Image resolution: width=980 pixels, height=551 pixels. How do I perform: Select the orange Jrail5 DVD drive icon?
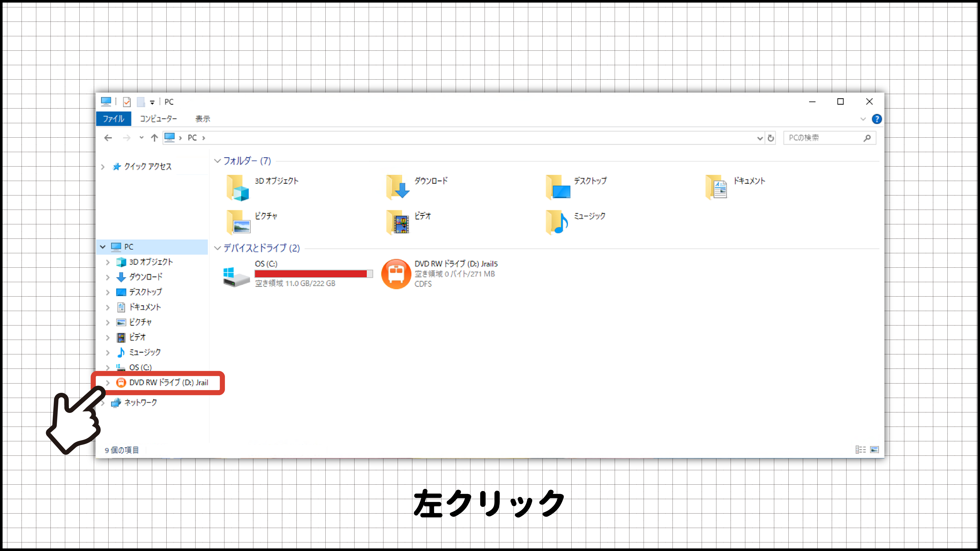[x=396, y=274]
